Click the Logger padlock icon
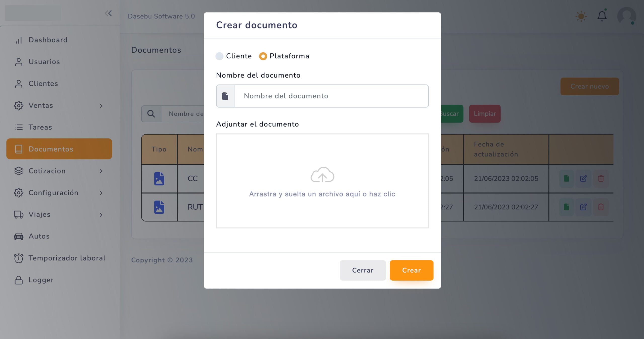This screenshot has width=644, height=339. click(19, 280)
